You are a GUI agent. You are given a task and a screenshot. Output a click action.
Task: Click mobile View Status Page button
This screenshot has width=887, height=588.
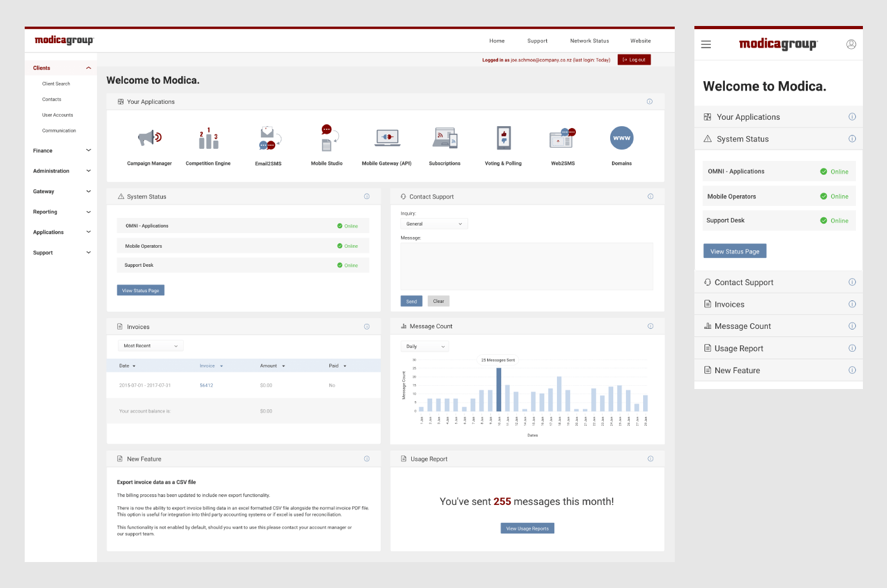(x=735, y=251)
